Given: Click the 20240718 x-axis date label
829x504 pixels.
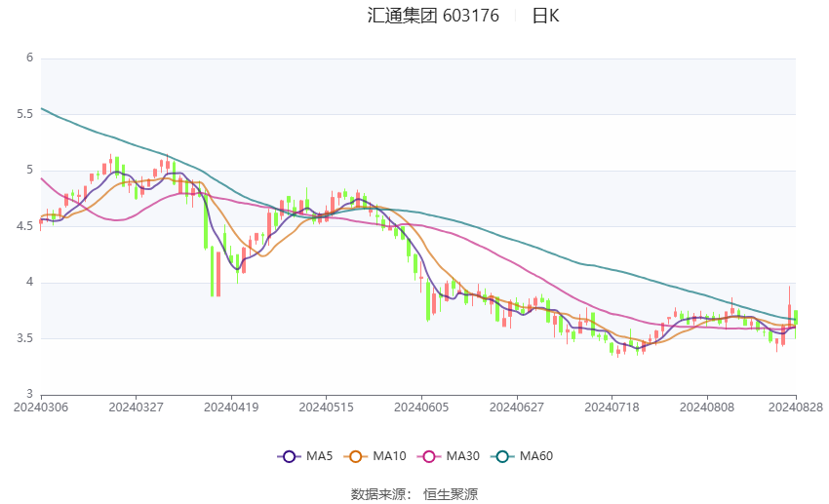Looking at the screenshot, I should point(612,407).
